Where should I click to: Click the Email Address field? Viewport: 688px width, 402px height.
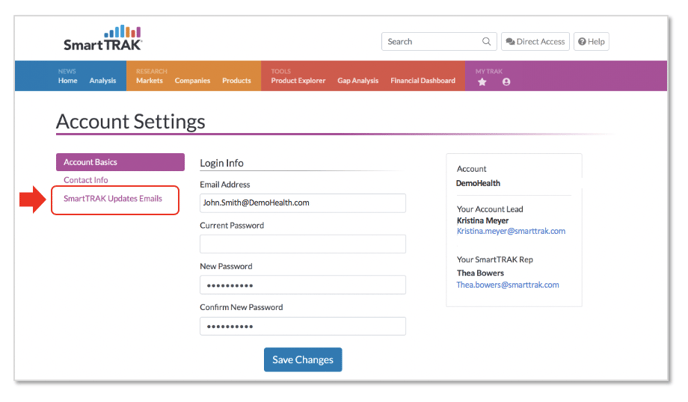pos(303,203)
